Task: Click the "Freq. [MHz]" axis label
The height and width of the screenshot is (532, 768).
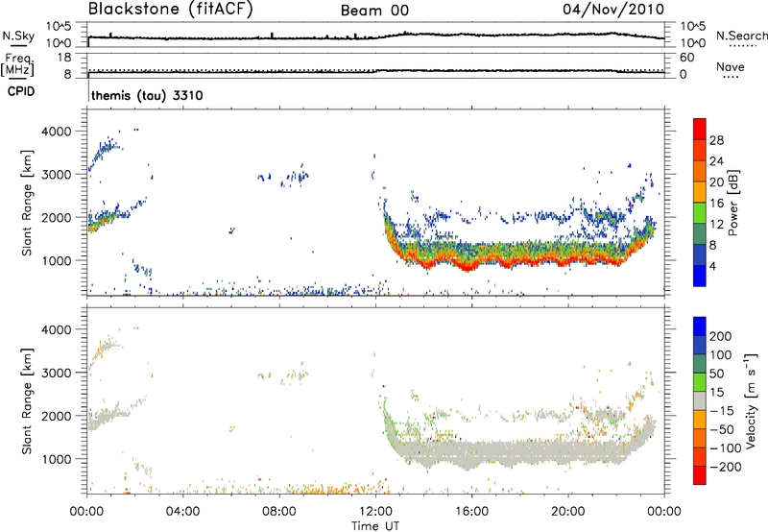Action: (x=17, y=64)
